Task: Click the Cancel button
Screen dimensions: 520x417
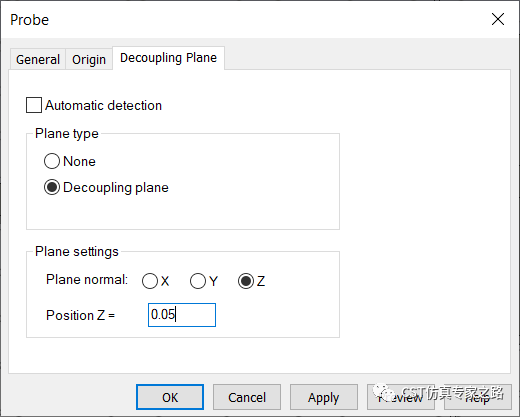Action: 247,397
